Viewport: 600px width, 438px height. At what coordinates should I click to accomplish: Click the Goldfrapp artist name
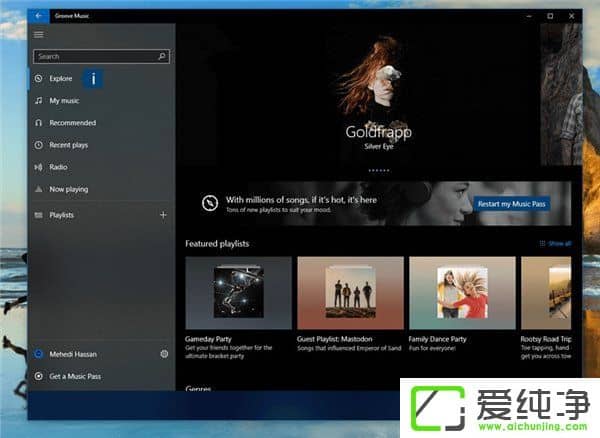(378, 132)
